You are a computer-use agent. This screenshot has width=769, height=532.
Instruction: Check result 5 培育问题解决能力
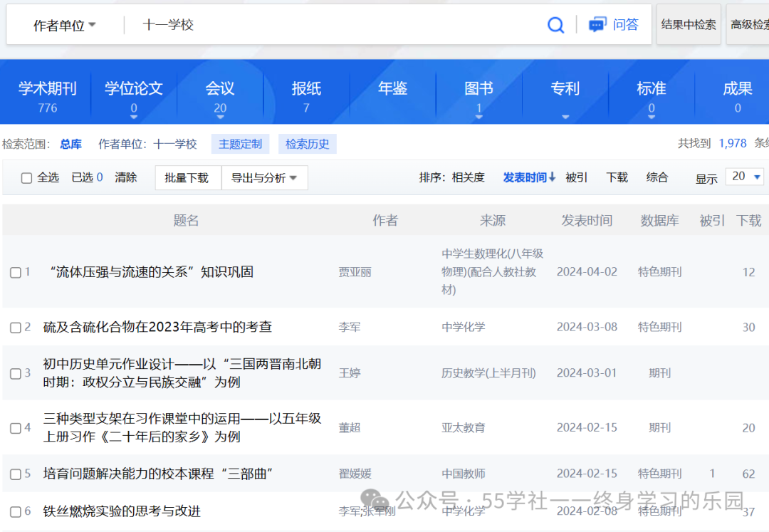pos(16,474)
